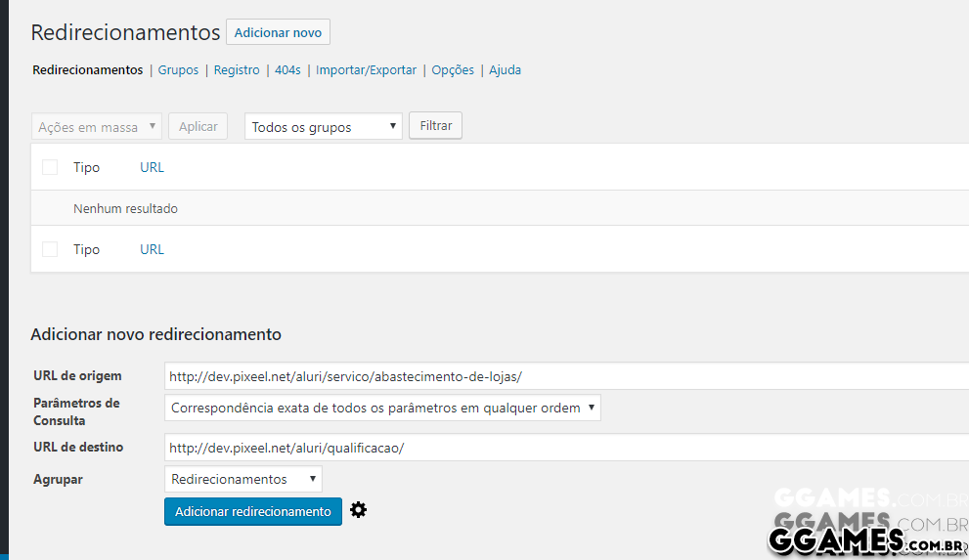The height and width of the screenshot is (560, 969).
Task: Open the Ajuda tab
Action: coord(505,70)
